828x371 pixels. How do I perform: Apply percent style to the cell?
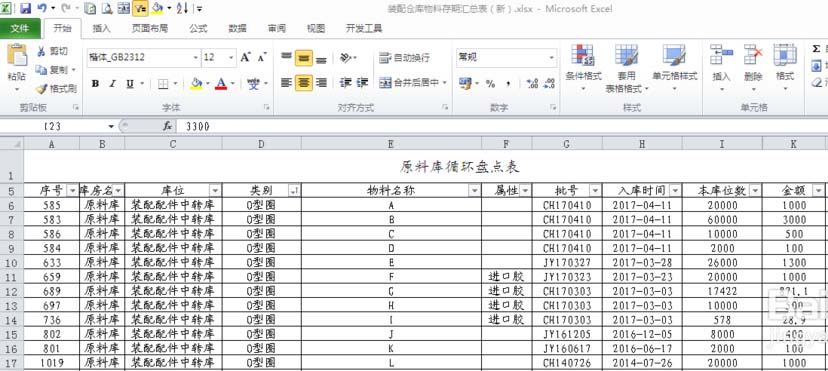click(491, 83)
